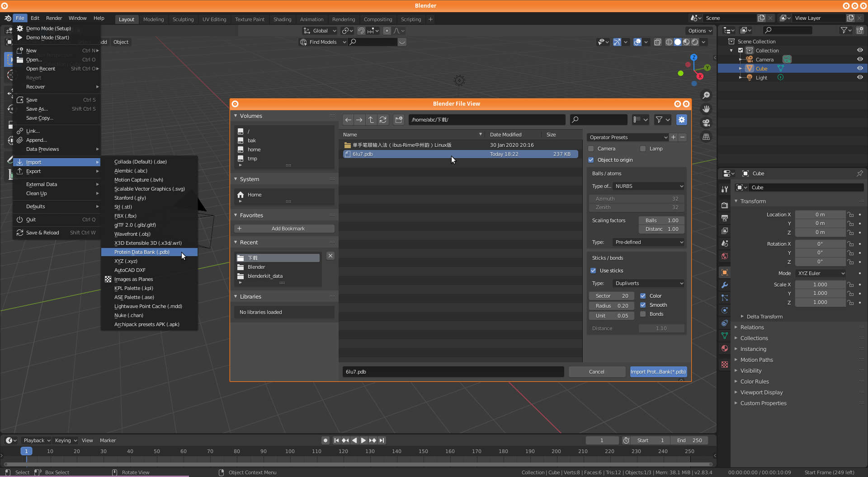The width and height of the screenshot is (868, 477).
Task: Go to parent directory in file view
Action: point(371,120)
